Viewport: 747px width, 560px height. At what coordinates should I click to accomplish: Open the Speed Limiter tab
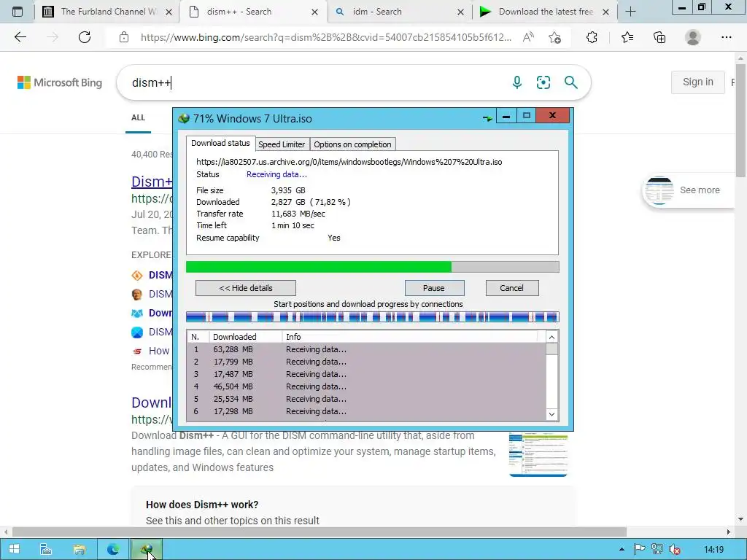(282, 144)
